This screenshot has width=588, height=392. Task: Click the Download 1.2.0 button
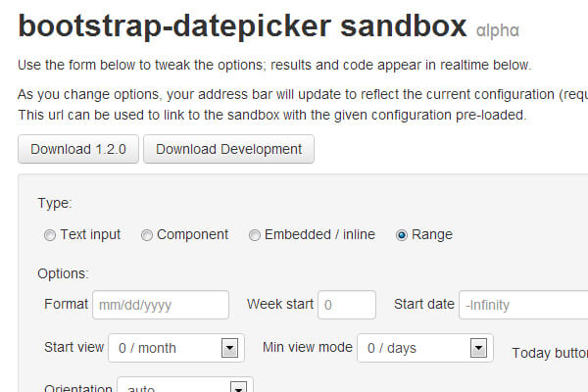(x=77, y=149)
